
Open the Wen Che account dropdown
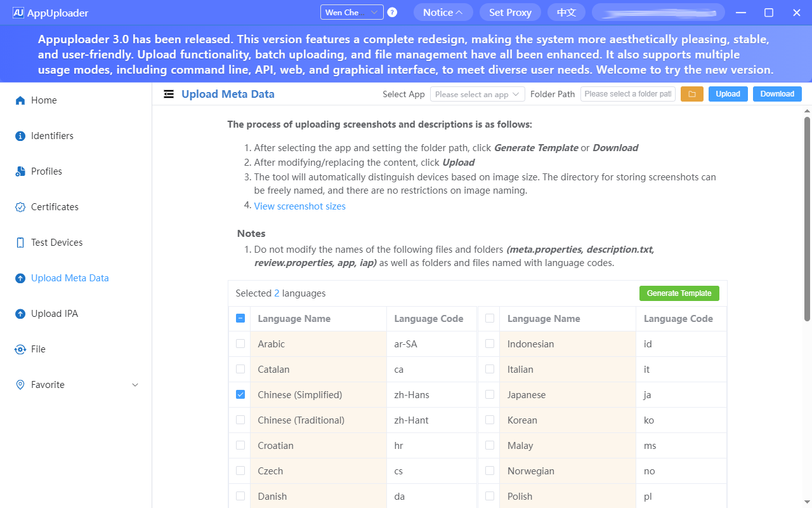(352, 12)
